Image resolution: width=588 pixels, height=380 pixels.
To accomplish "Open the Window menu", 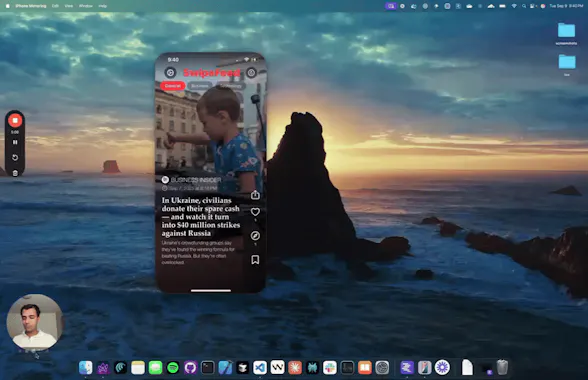I will [x=86, y=6].
